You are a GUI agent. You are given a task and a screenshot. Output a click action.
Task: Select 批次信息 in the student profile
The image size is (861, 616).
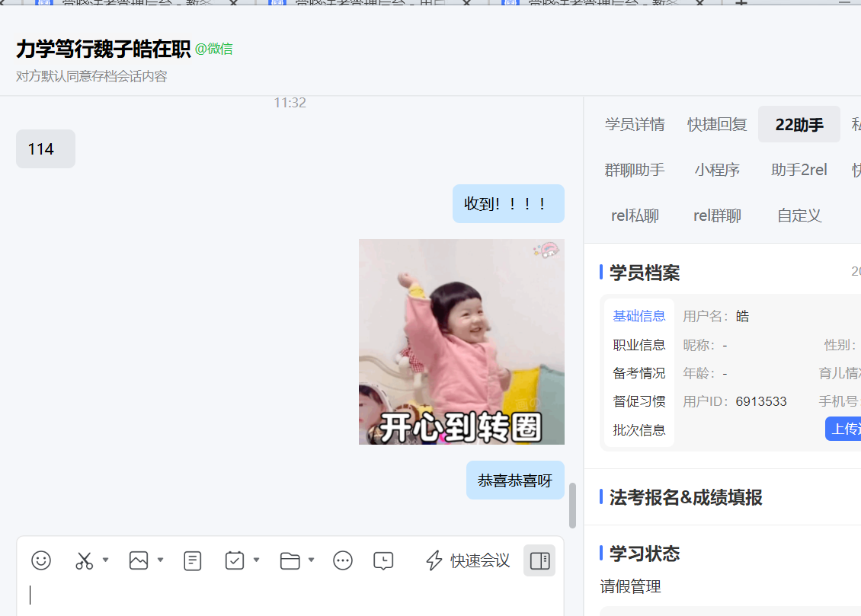tap(639, 430)
